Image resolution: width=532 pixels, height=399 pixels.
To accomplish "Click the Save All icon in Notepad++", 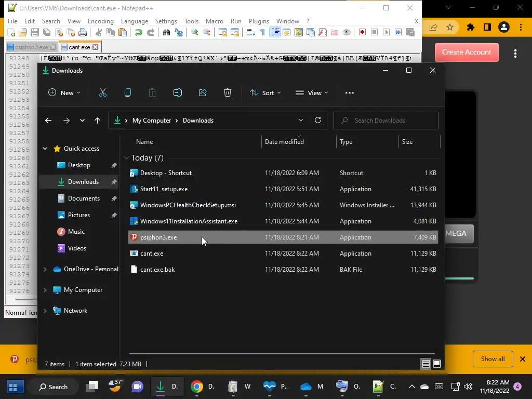I will 46,32.
